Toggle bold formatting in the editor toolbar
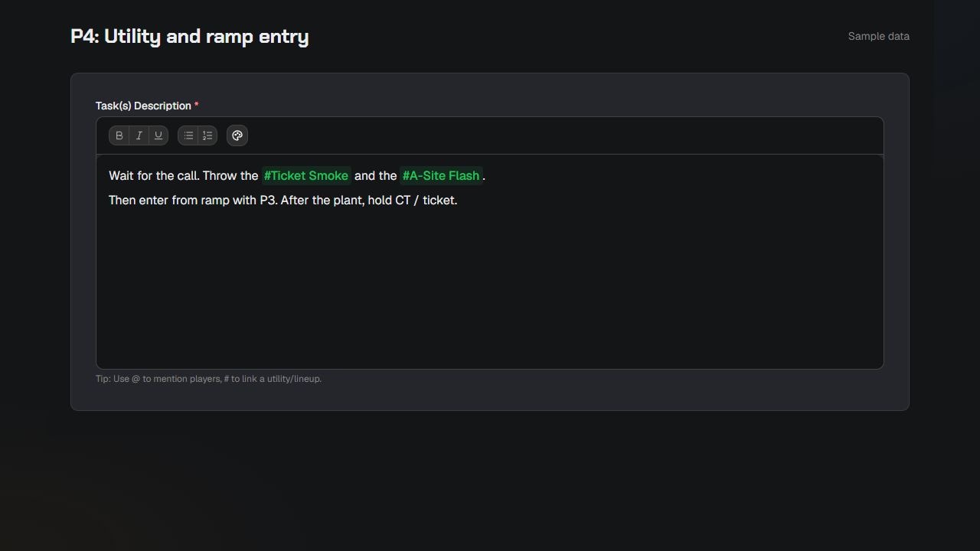 pos(119,135)
